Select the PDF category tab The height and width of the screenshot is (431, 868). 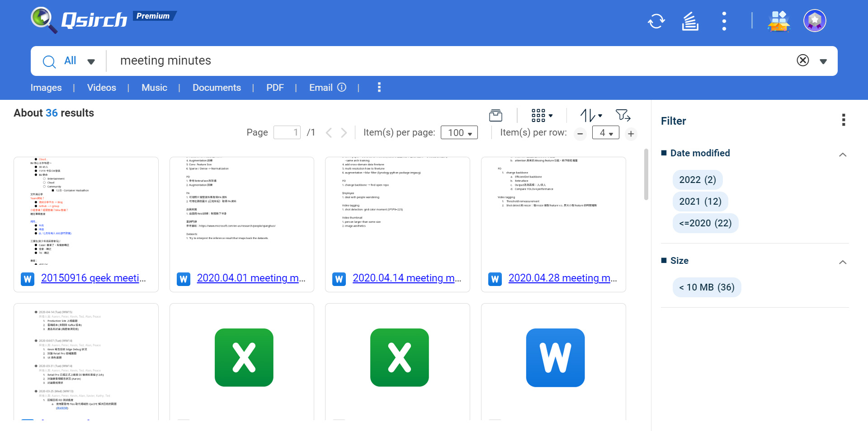[275, 88]
